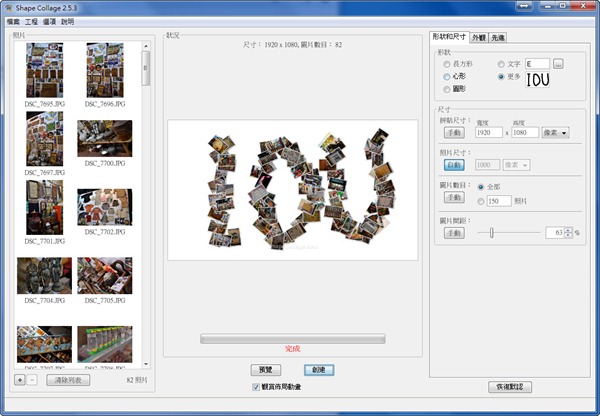Viewport: 600px width, 416px height.
Task: Click the photo spacing slider handle
Action: (490, 232)
